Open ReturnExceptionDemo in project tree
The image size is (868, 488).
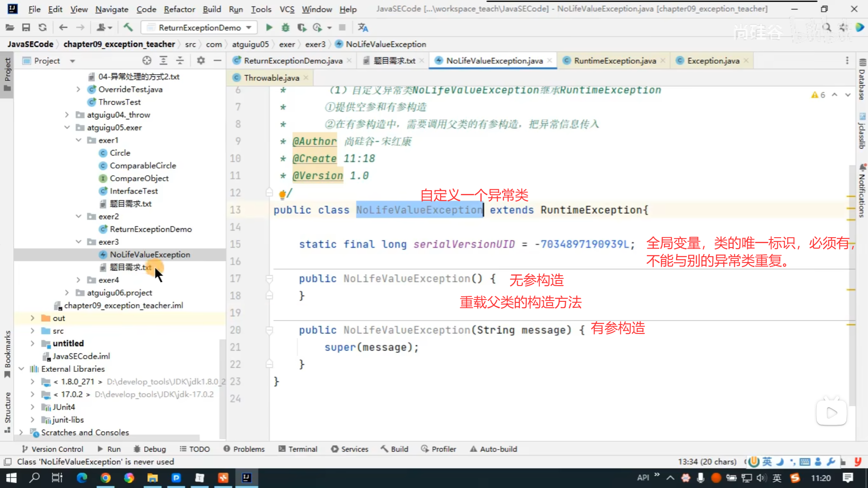click(x=151, y=229)
